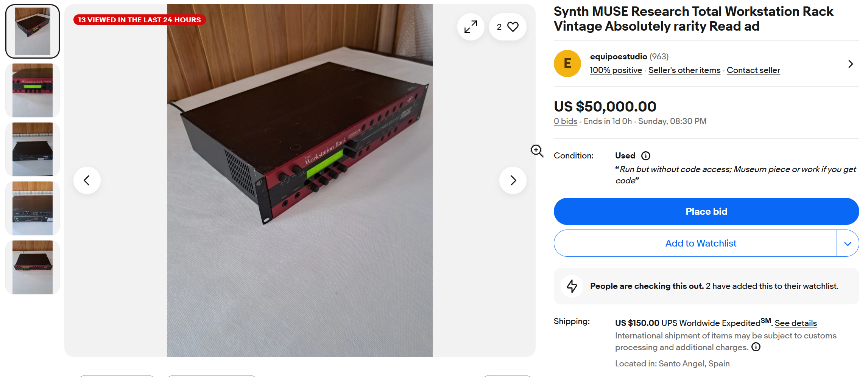The height and width of the screenshot is (377, 868).
Task: View 100% positive feedback link
Action: pos(616,70)
